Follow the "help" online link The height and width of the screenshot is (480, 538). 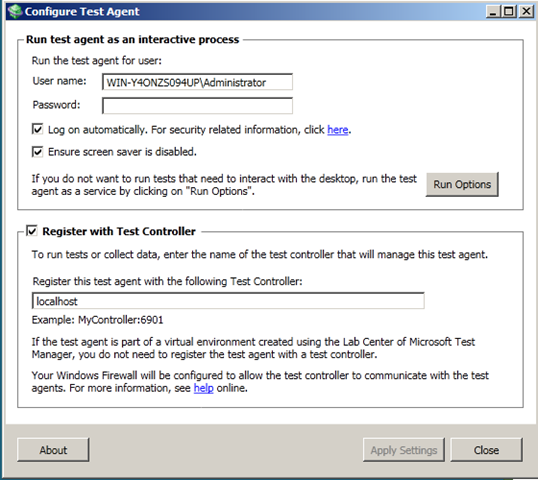coord(203,388)
